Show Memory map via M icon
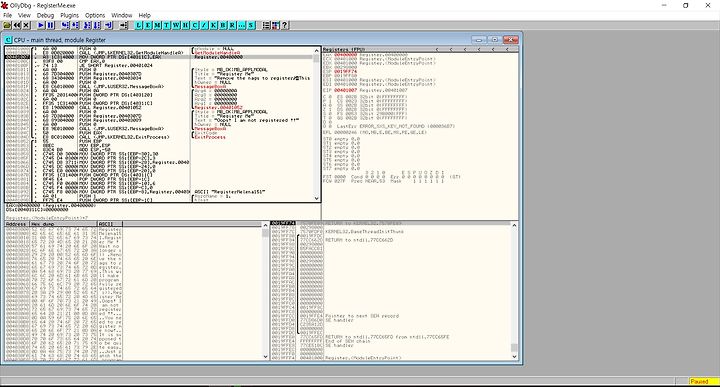The image size is (720, 387). tap(157, 25)
